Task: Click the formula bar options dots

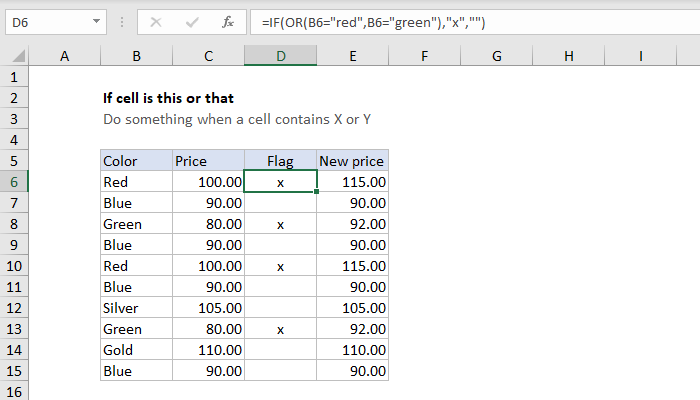Action: pyautogui.click(x=122, y=22)
